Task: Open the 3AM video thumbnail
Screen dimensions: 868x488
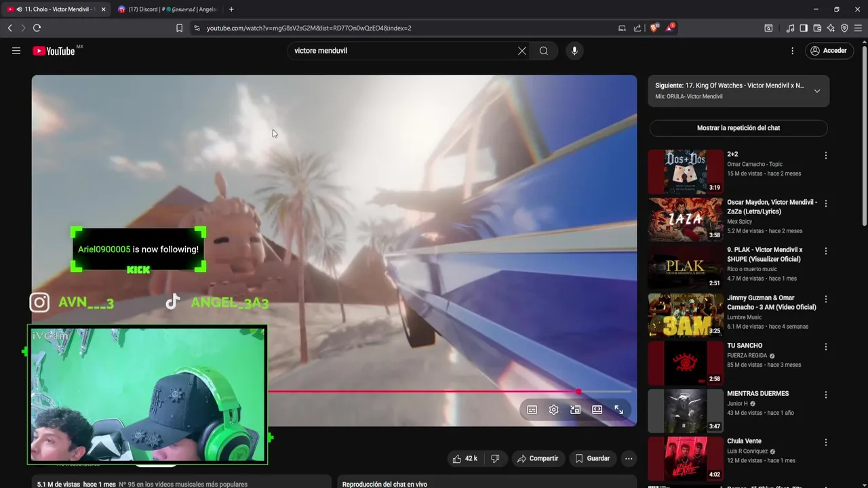Action: pyautogui.click(x=686, y=314)
